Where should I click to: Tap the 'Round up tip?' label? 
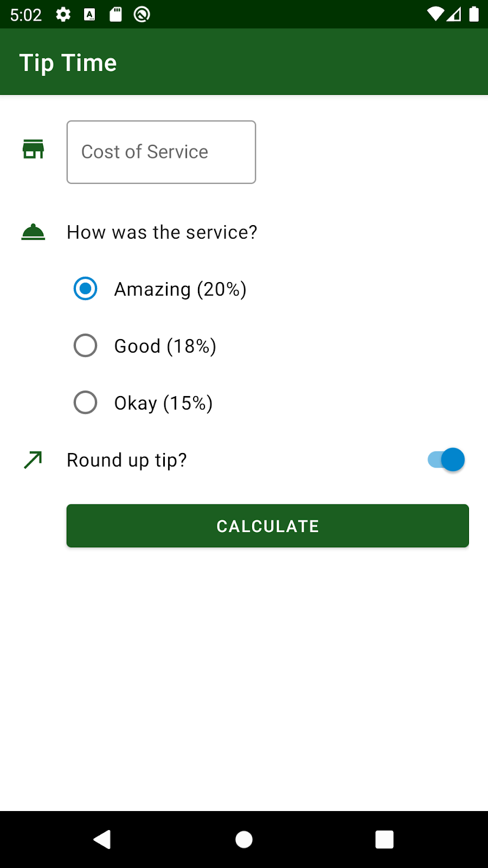127,460
